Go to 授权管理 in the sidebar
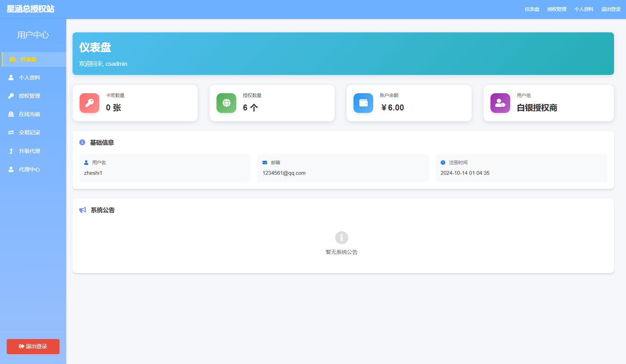 point(29,96)
